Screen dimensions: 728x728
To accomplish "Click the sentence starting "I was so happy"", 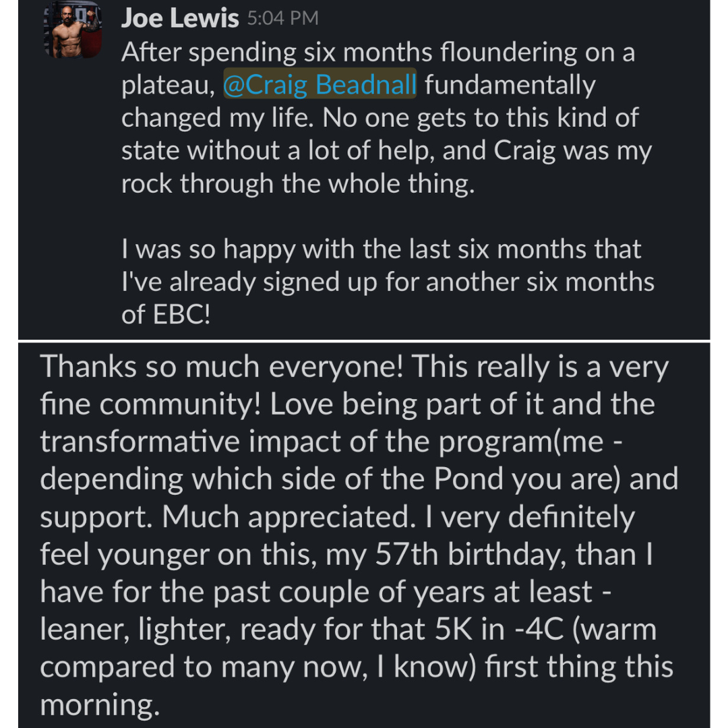I will (x=381, y=249).
